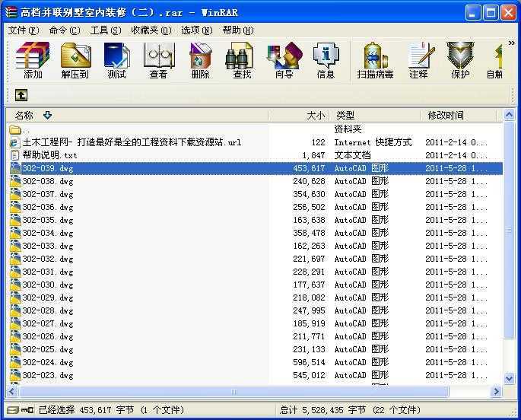The image size is (521, 420).
Task: Select file 302-025.dwg
Action: (x=48, y=349)
